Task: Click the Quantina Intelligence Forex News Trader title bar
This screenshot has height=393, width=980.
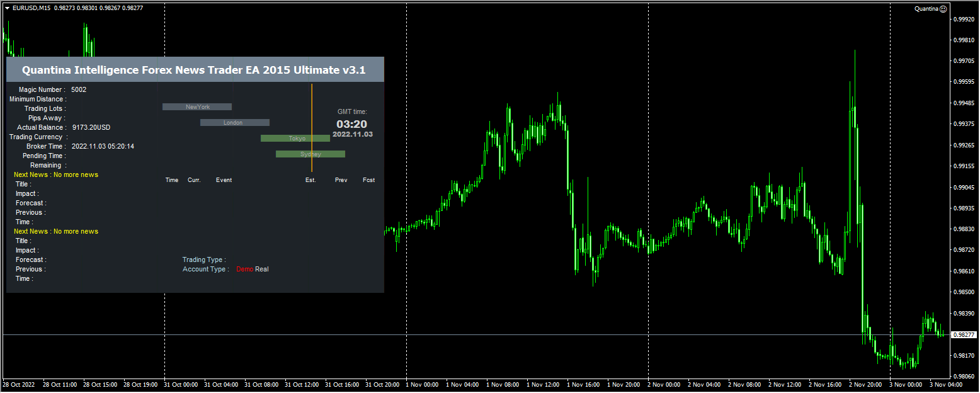Action: pyautogui.click(x=195, y=70)
